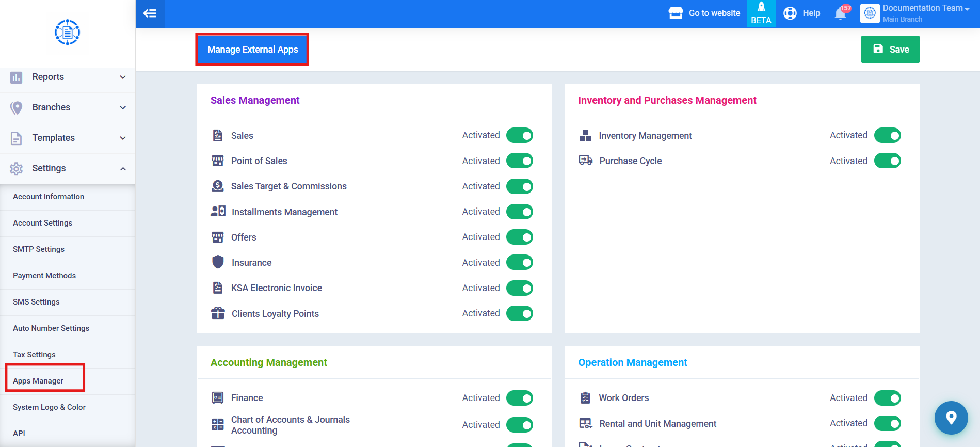The height and width of the screenshot is (447, 980).
Task: Click the Offers store icon
Action: (218, 237)
